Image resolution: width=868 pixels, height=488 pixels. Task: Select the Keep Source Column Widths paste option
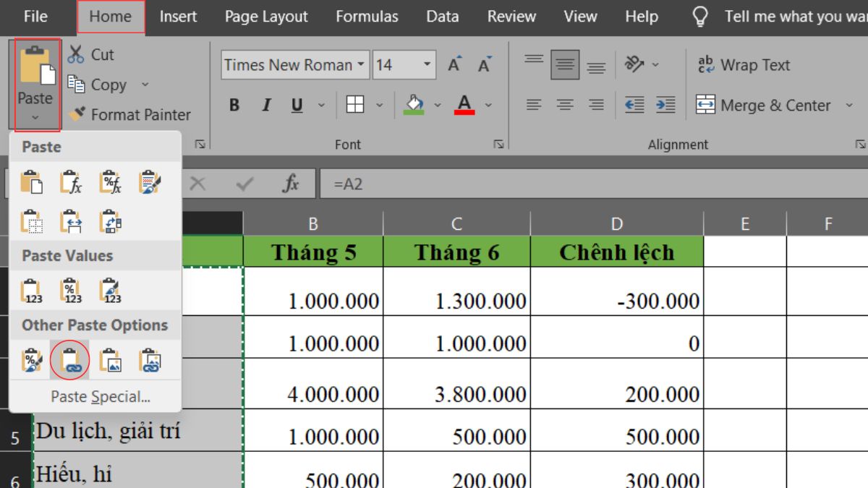pos(71,222)
